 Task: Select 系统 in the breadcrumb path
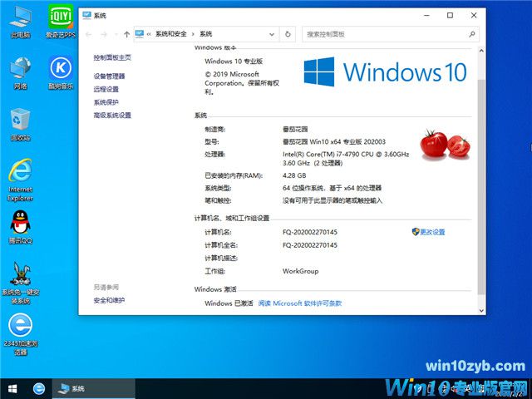[x=205, y=34]
